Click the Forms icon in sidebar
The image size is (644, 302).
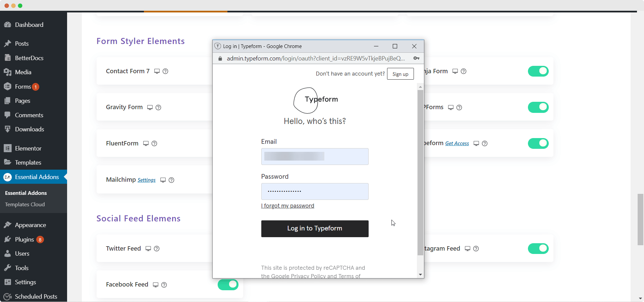[7, 87]
